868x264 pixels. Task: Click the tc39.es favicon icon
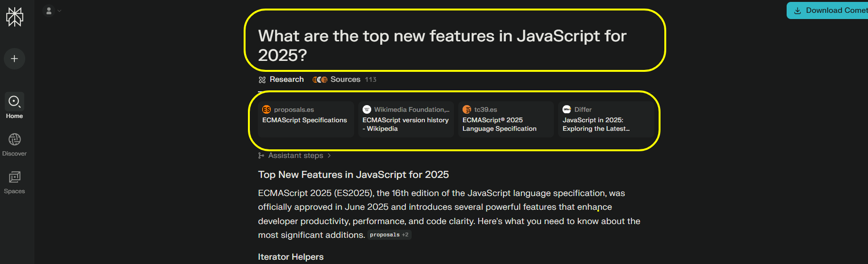click(x=467, y=109)
